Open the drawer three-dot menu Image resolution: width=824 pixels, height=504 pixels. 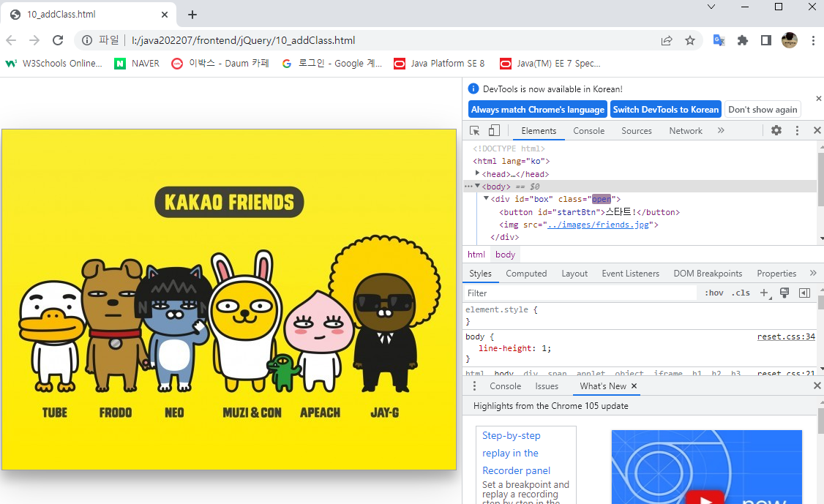(474, 385)
